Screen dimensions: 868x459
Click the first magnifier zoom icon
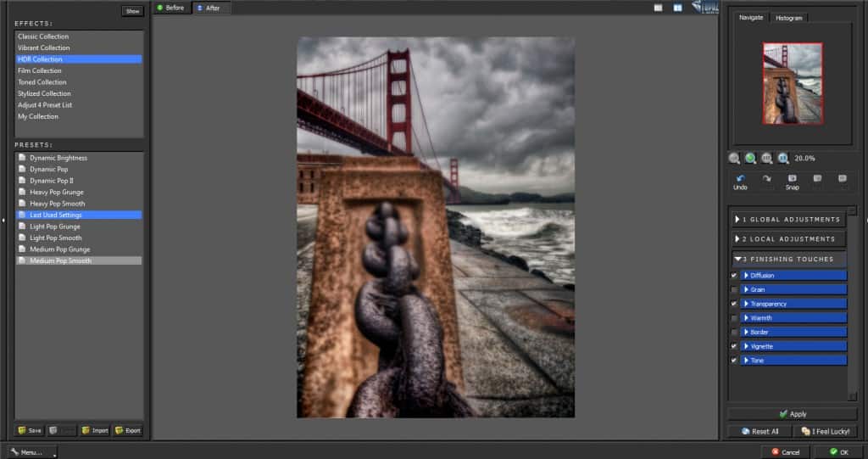[x=734, y=159]
